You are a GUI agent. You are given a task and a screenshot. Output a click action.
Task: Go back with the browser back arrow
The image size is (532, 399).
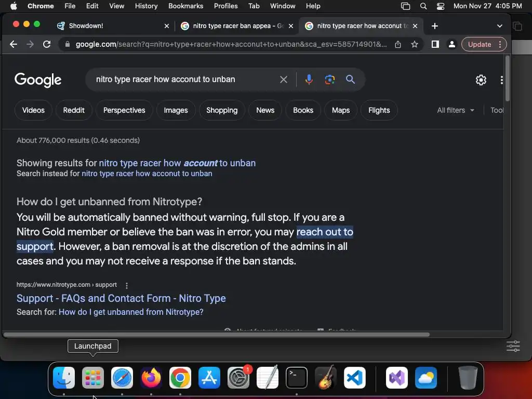pyautogui.click(x=13, y=44)
